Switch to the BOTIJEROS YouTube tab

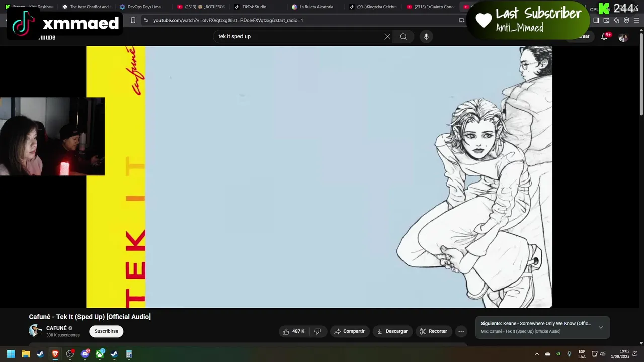pyautogui.click(x=201, y=7)
